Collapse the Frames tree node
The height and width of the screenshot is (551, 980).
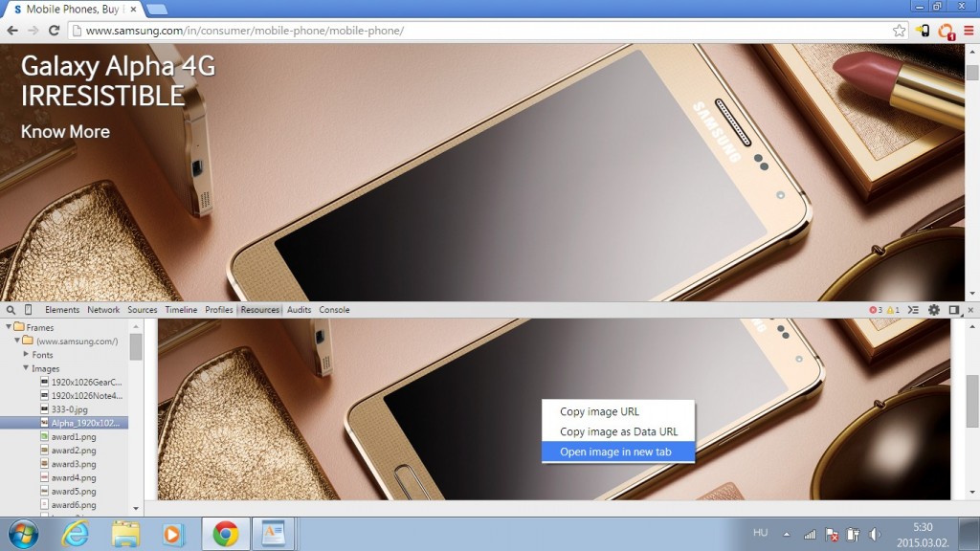point(8,327)
